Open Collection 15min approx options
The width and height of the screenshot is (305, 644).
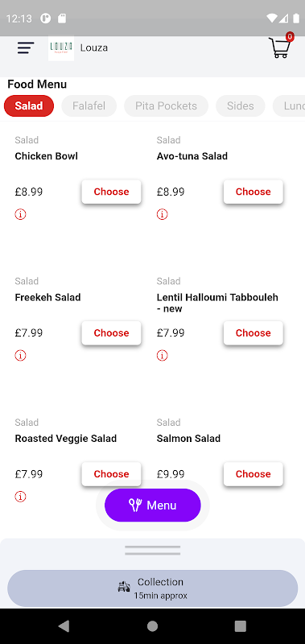coord(153,588)
